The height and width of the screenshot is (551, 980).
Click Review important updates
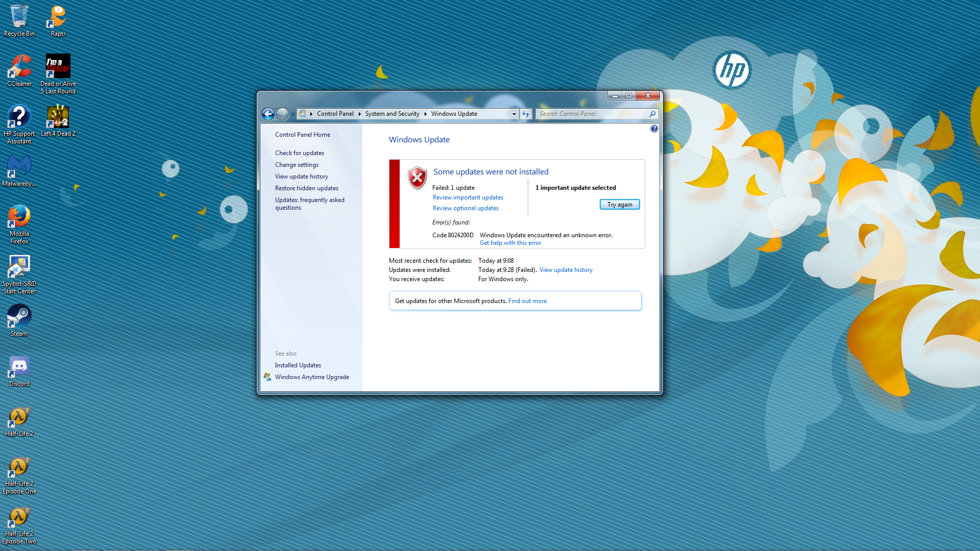(x=468, y=197)
